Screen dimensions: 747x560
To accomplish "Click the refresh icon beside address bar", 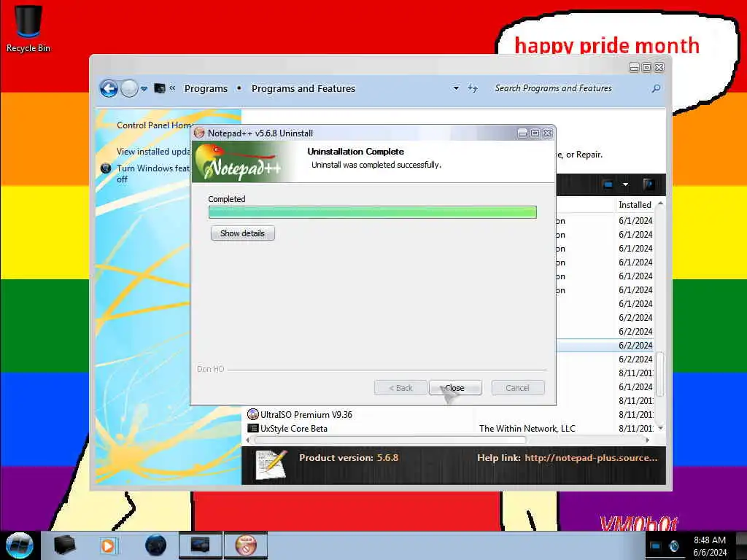I will coord(472,88).
